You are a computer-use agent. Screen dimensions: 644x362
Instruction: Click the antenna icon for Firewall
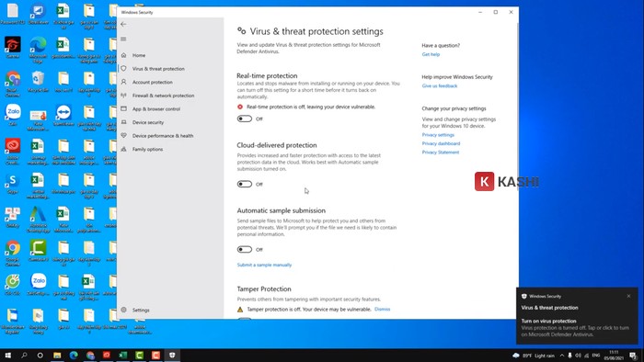(x=123, y=96)
